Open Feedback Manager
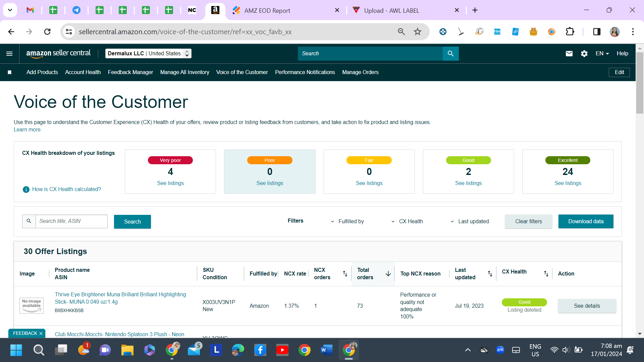The width and height of the screenshot is (644, 362). [130, 72]
